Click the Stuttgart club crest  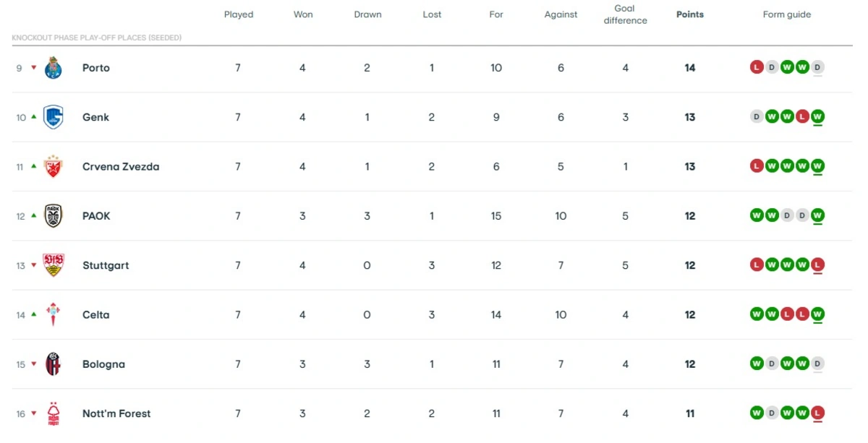click(x=54, y=265)
